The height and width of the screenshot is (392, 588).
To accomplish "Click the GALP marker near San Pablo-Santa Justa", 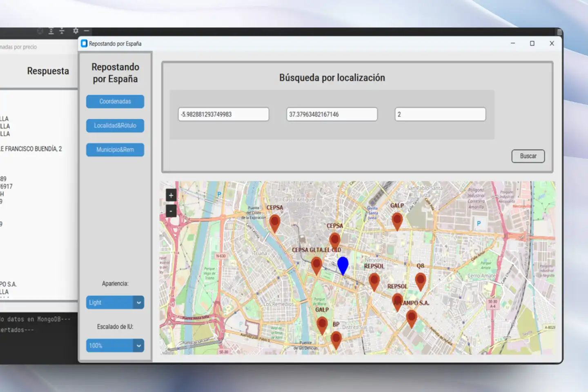I will [x=397, y=222].
